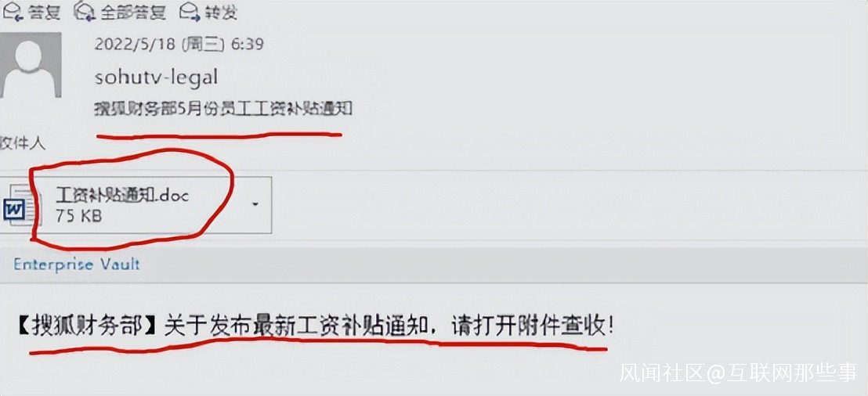Open the attachment dropdown arrow
The height and width of the screenshot is (396, 868).
pyautogui.click(x=255, y=204)
